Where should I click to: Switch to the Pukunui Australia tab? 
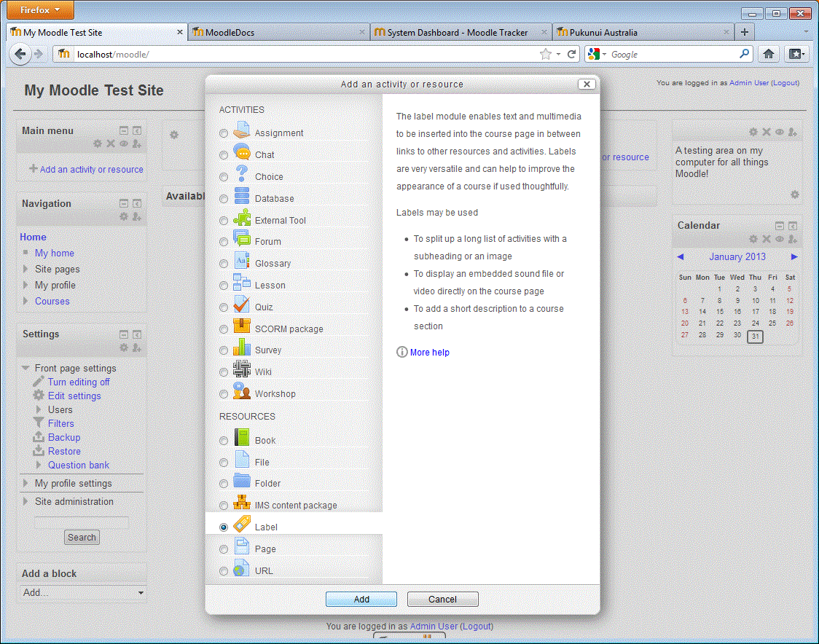click(x=643, y=32)
